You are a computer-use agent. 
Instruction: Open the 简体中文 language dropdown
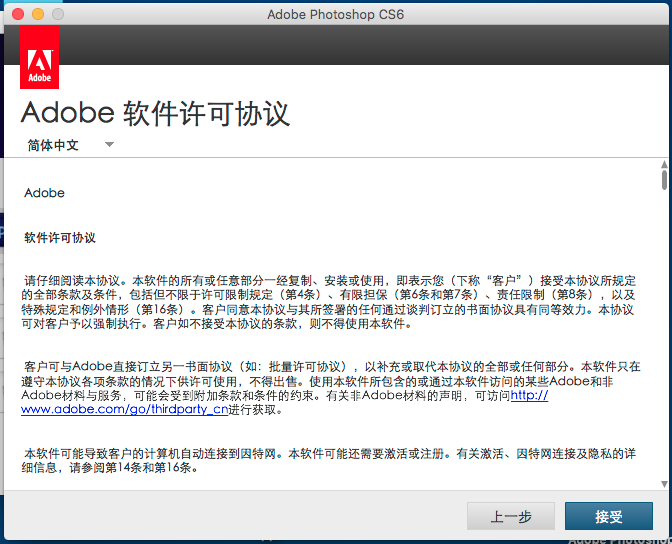[70, 145]
